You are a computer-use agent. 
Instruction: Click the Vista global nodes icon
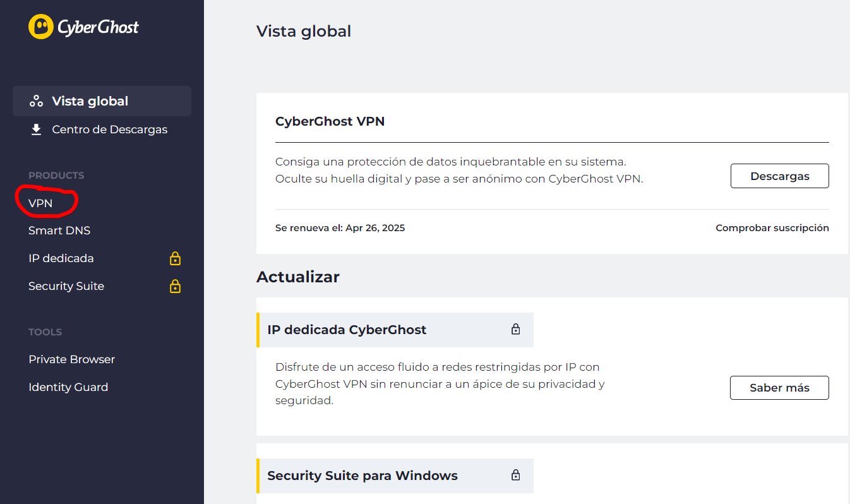tap(37, 101)
